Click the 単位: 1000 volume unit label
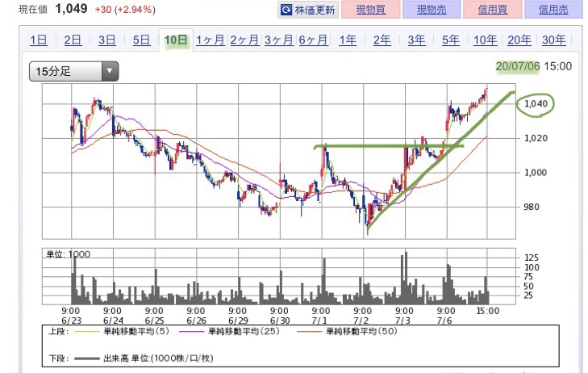 [68, 254]
